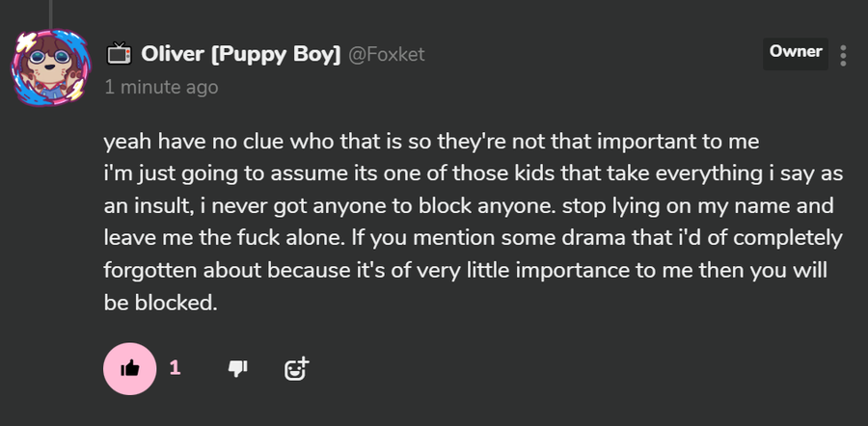Like the post with thumbs up
This screenshot has width=868, height=426.
129,368
